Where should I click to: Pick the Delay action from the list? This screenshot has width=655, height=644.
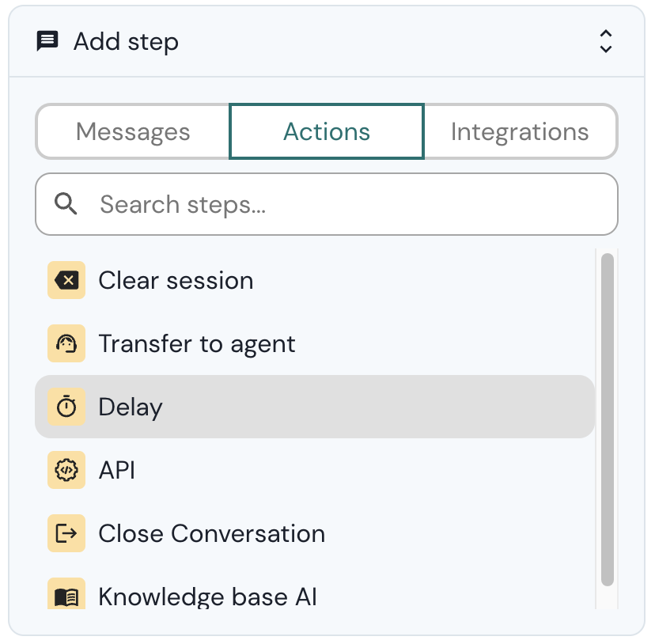click(x=130, y=407)
